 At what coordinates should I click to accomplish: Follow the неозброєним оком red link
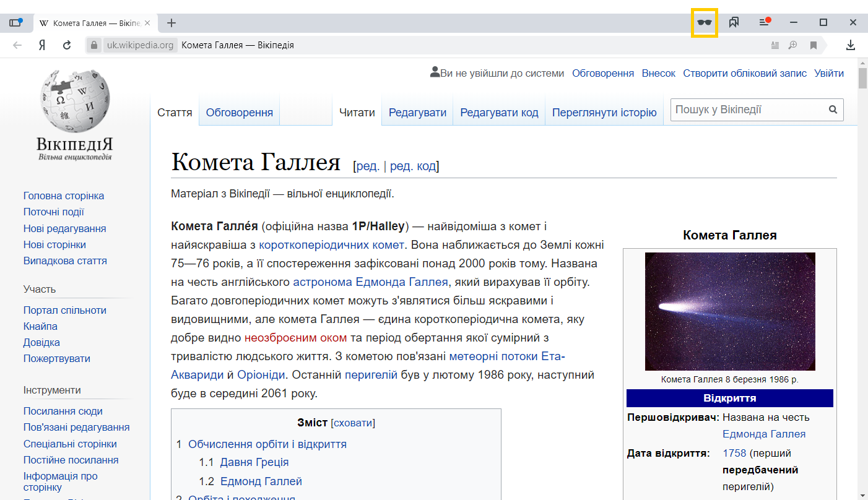295,338
